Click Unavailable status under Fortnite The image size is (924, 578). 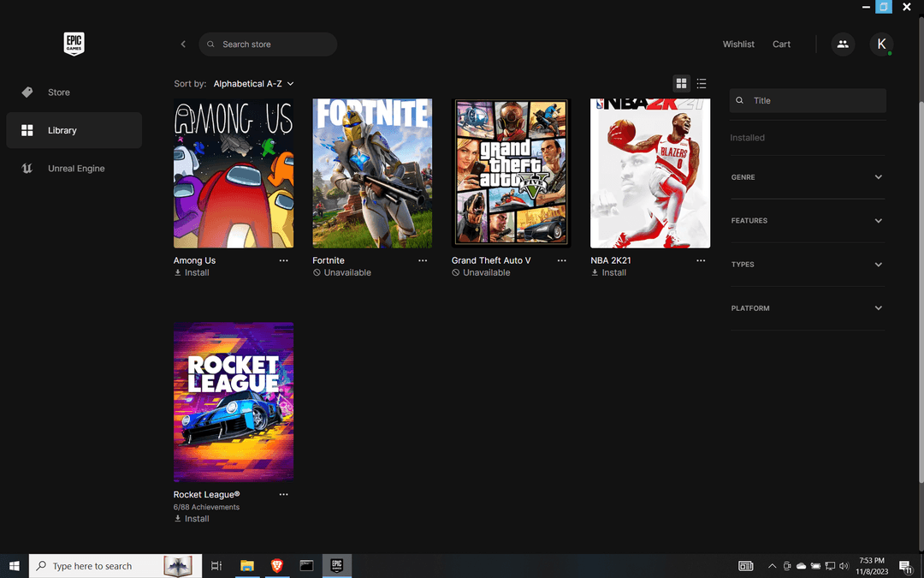(x=341, y=272)
